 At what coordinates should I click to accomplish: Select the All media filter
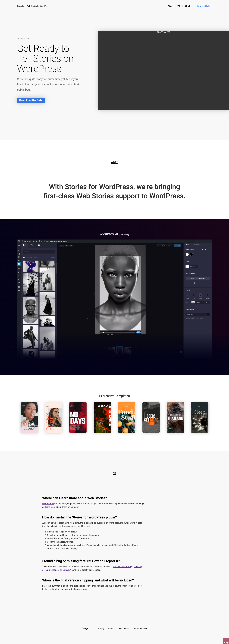tap(24, 258)
